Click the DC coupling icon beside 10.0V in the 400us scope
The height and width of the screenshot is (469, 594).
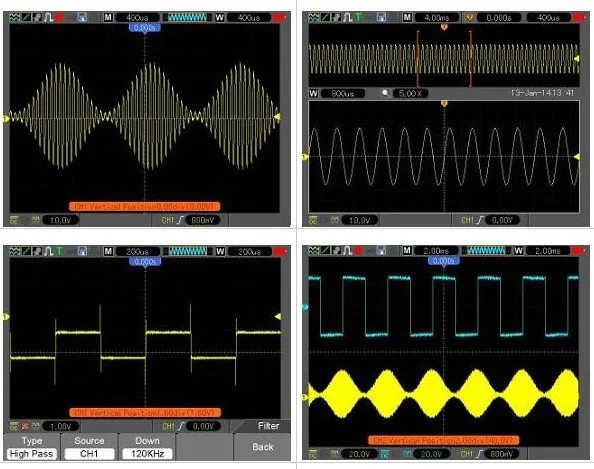click(14, 219)
